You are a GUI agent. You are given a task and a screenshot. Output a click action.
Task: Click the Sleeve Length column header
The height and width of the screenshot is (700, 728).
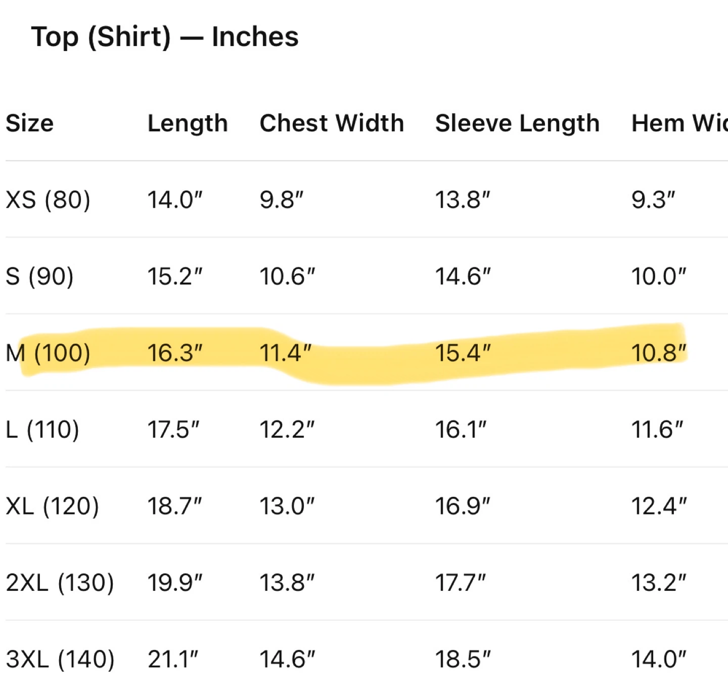point(518,124)
